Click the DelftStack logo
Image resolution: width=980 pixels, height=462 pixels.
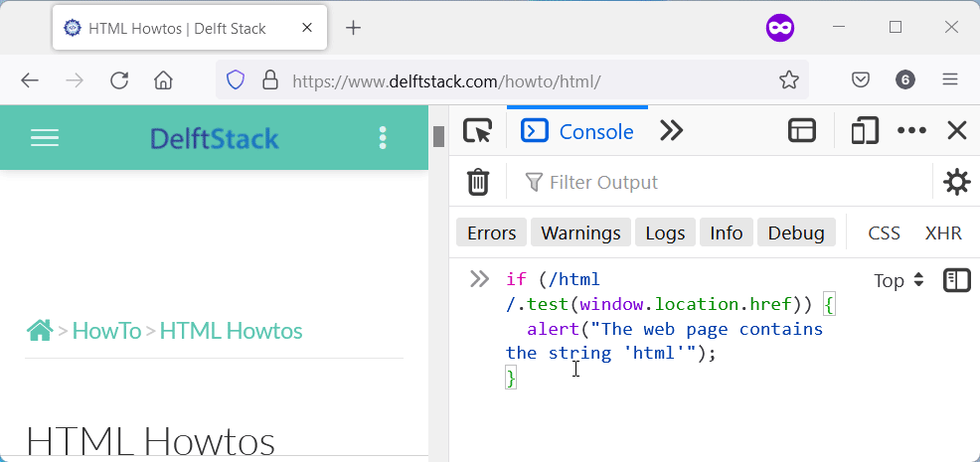click(215, 139)
